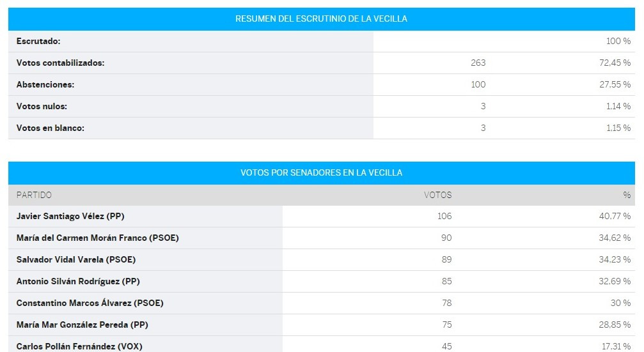Click the 106 votes value for Javier Santiago

[x=444, y=216]
